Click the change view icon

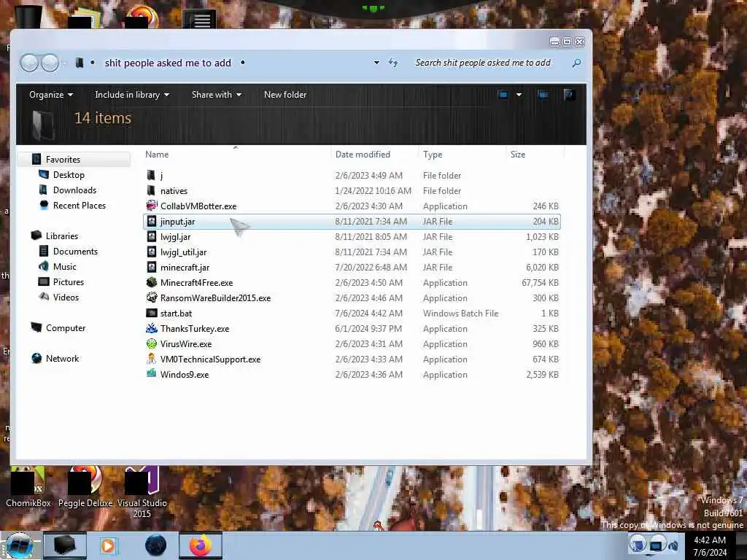pyautogui.click(x=503, y=95)
